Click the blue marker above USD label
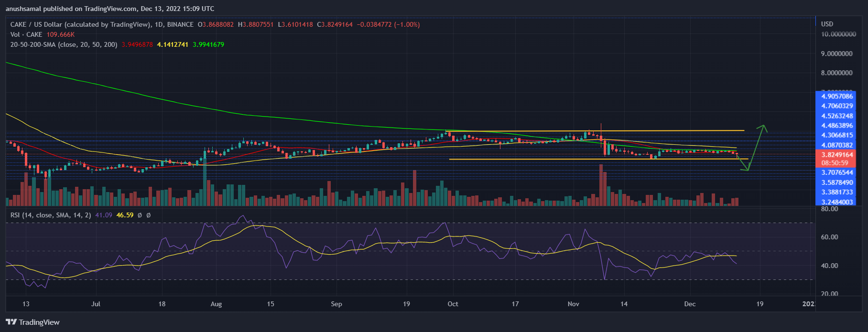The image size is (868, 332). (x=815, y=22)
